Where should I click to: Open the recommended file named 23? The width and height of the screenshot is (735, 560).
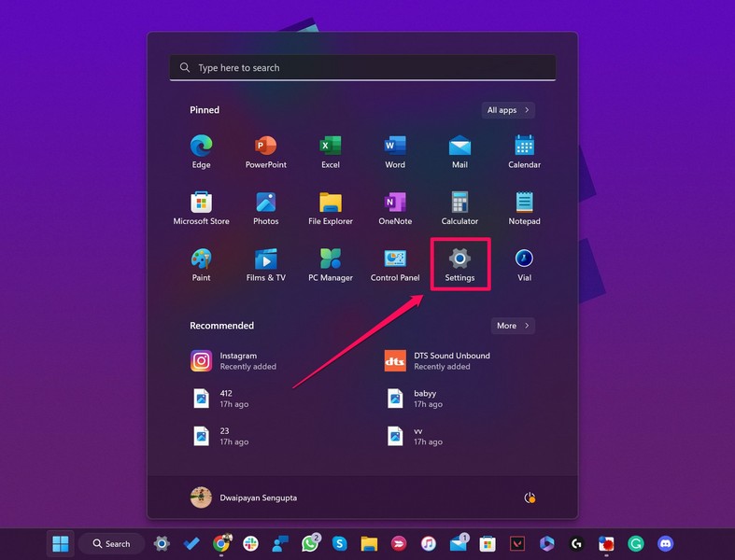coord(220,436)
